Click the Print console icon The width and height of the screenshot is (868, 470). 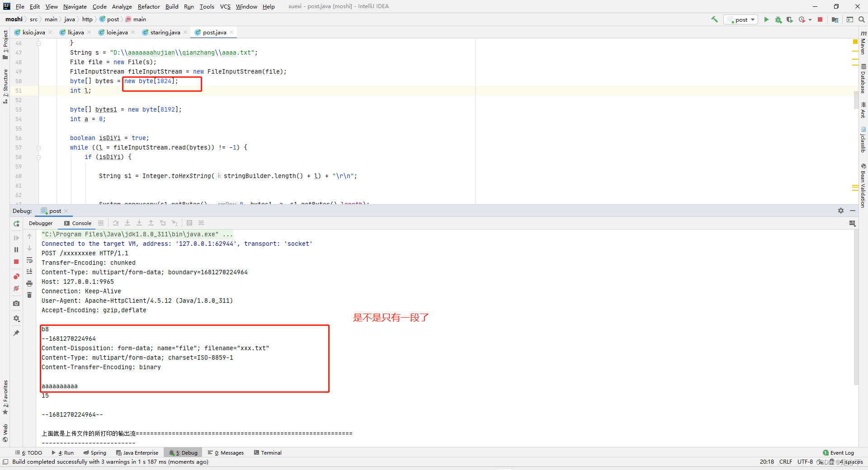point(29,283)
